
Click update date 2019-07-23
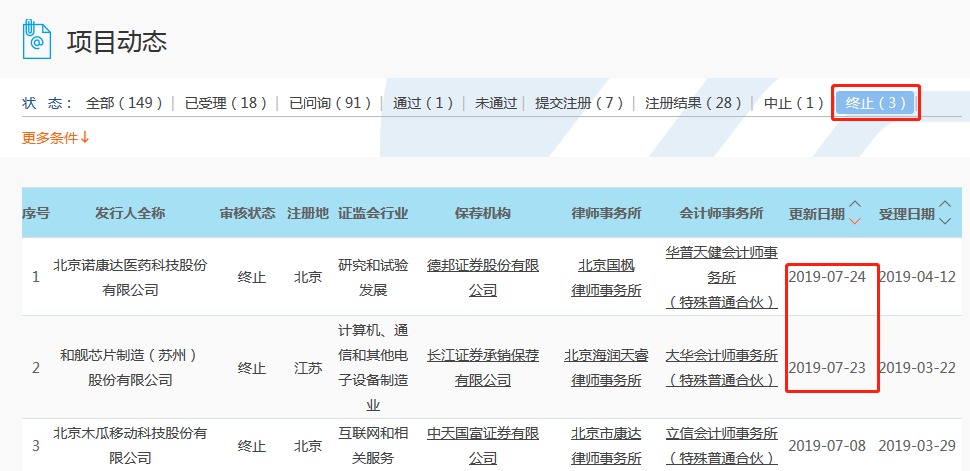827,368
